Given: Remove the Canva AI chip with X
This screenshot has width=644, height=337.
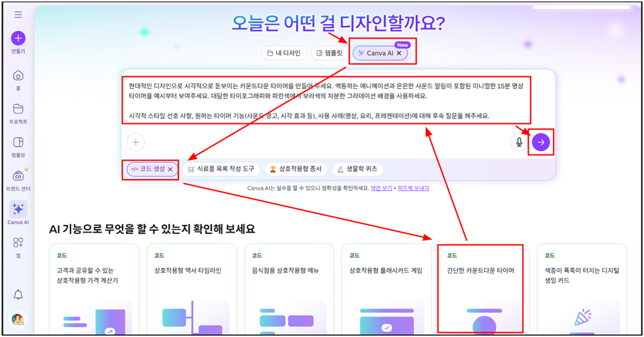Looking at the screenshot, I should tap(399, 54).
